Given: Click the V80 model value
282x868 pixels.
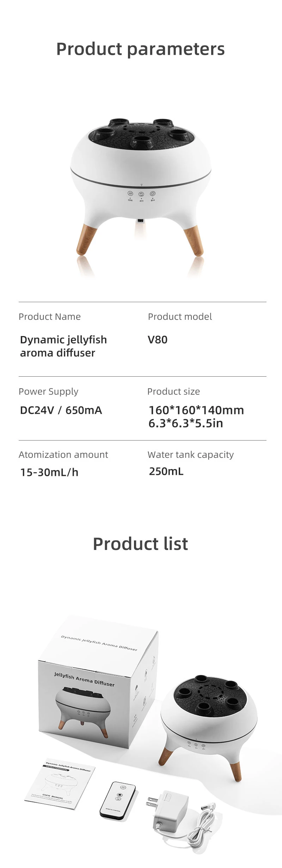Looking at the screenshot, I should (158, 340).
